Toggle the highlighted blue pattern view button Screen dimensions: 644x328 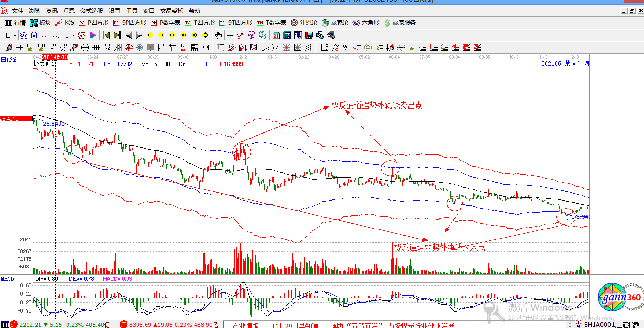(23, 35)
